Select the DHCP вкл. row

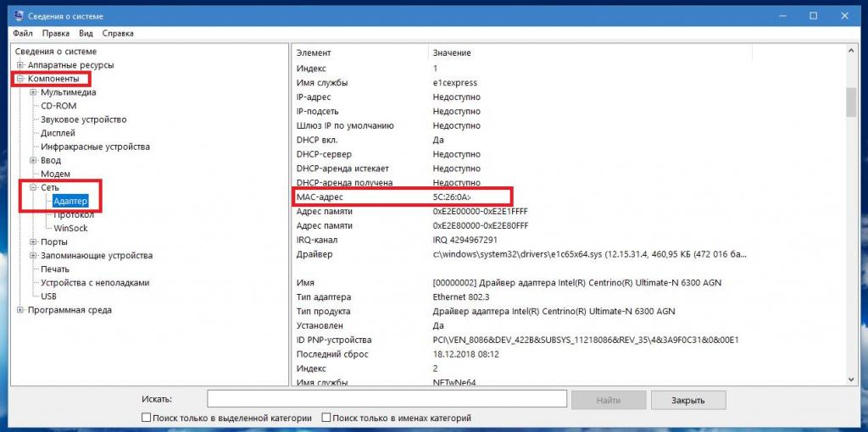520,140
